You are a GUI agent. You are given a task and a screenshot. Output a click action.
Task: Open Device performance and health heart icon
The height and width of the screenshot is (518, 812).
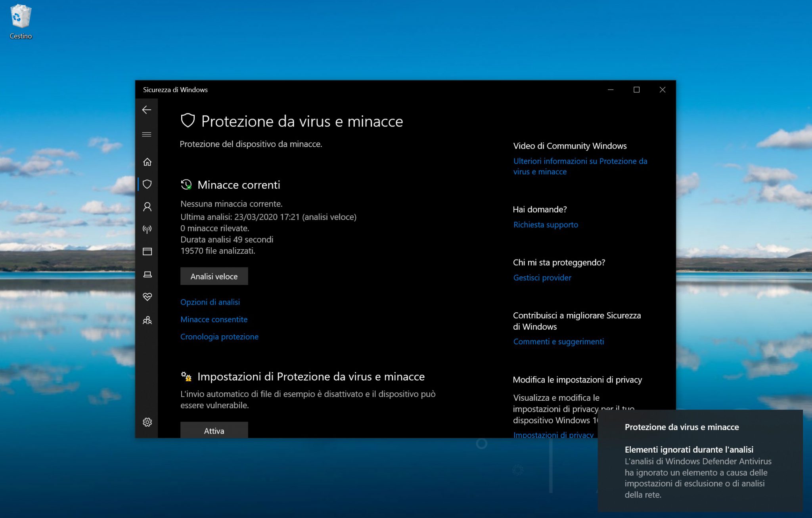coord(147,297)
